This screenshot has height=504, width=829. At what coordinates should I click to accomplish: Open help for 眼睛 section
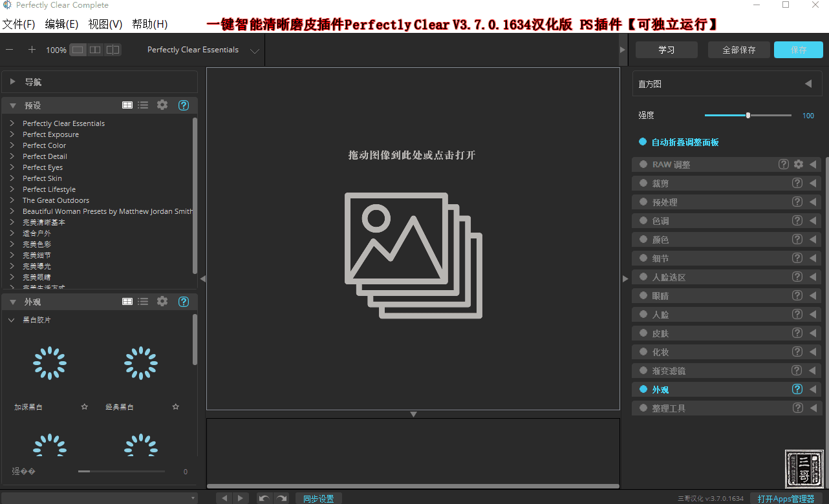pos(797,295)
